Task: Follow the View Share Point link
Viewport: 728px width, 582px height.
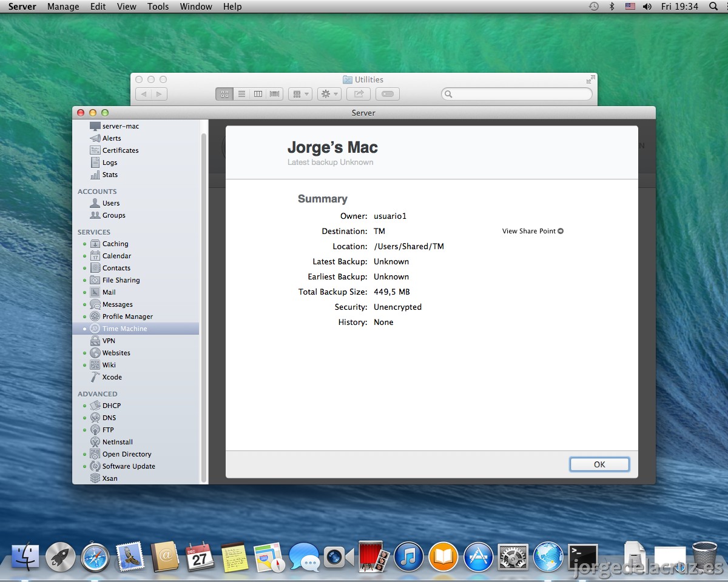Action: 533,231
